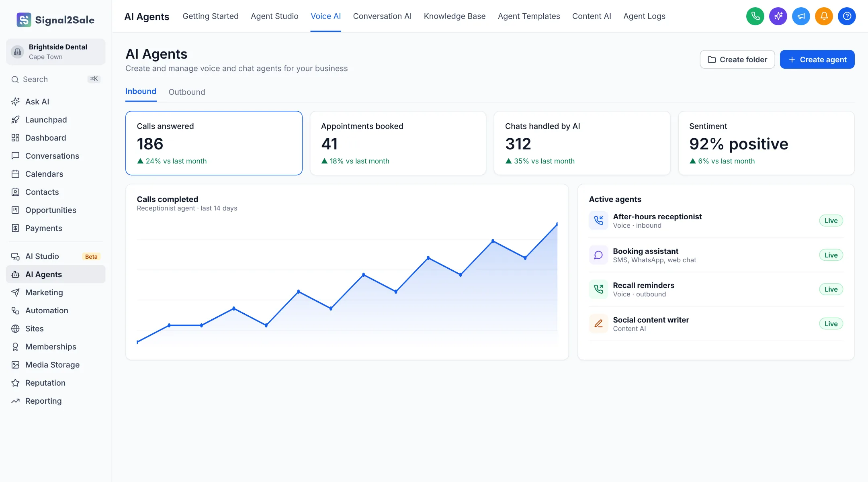Click the Ask AI sparkle icon
The height and width of the screenshot is (482, 868).
tap(15, 102)
